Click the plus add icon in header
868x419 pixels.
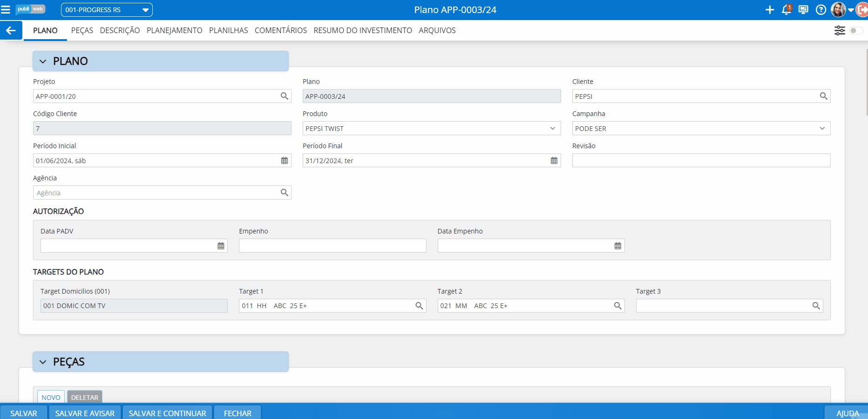[770, 10]
